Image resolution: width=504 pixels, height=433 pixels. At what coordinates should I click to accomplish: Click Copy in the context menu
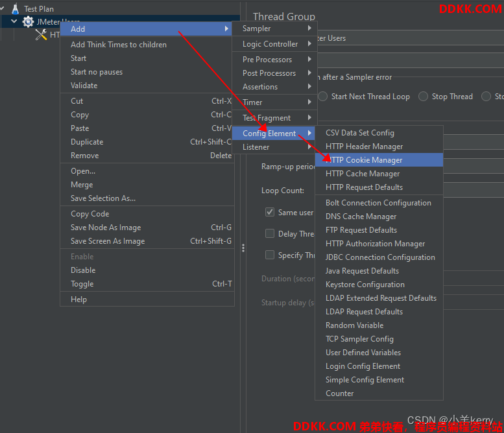(146, 115)
